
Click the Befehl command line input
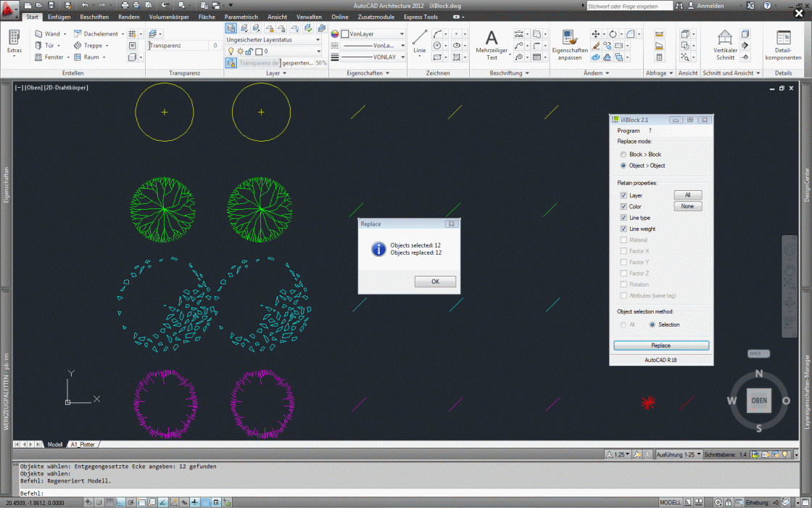[x=404, y=493]
